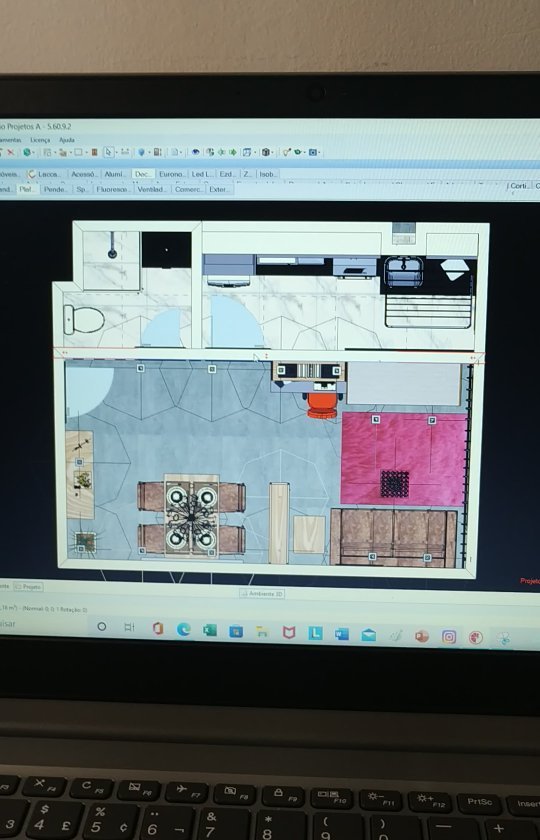Open the Ajuda menu
Screen dimensions: 540x840
pos(67,140)
